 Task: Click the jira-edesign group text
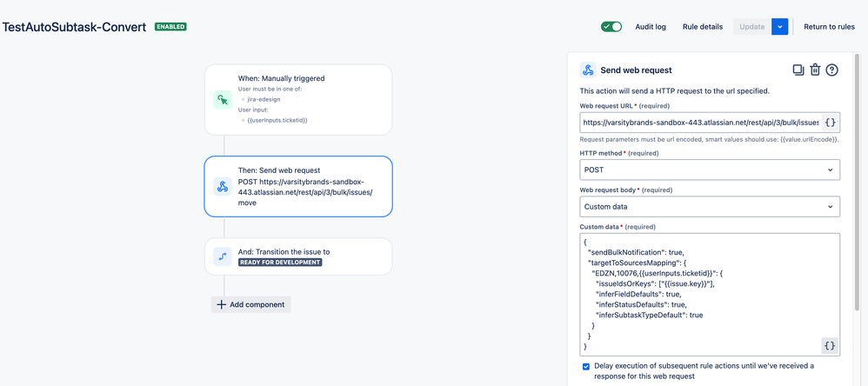[x=263, y=99]
